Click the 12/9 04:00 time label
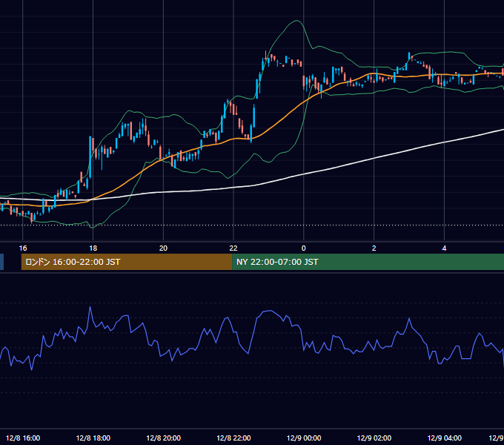Viewport: 504px width, 445px height. tap(444, 438)
